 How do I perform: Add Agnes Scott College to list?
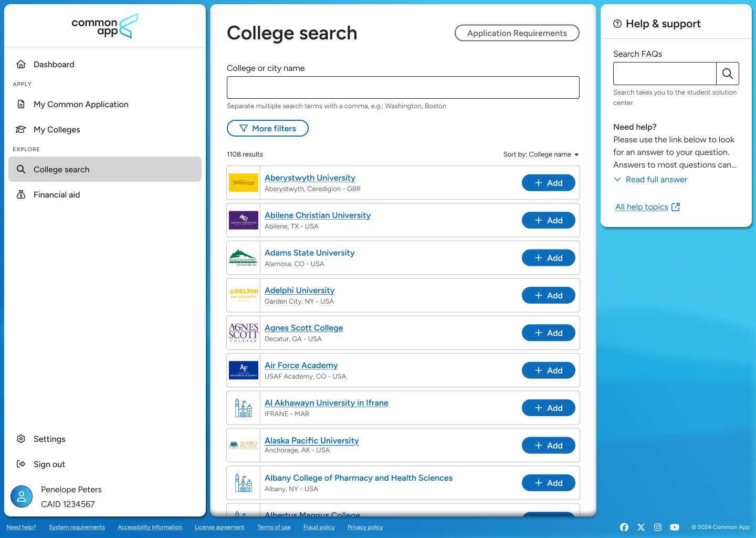pyautogui.click(x=549, y=333)
